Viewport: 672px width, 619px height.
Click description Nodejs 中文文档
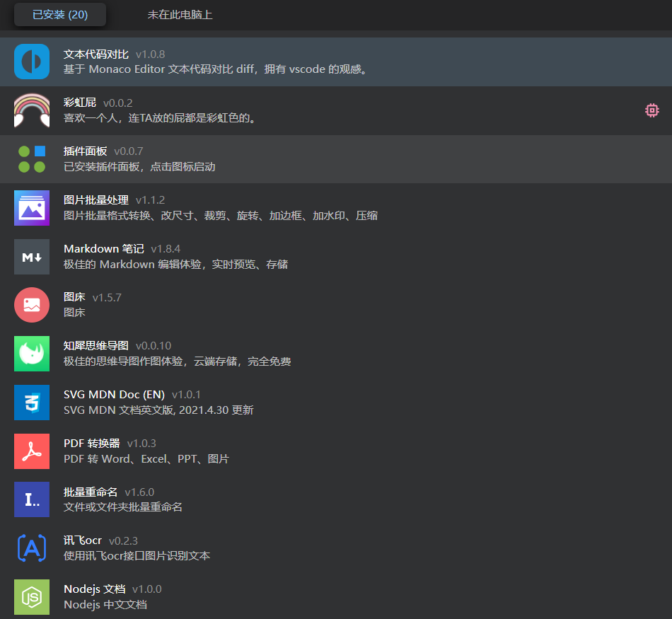pyautogui.click(x=105, y=605)
